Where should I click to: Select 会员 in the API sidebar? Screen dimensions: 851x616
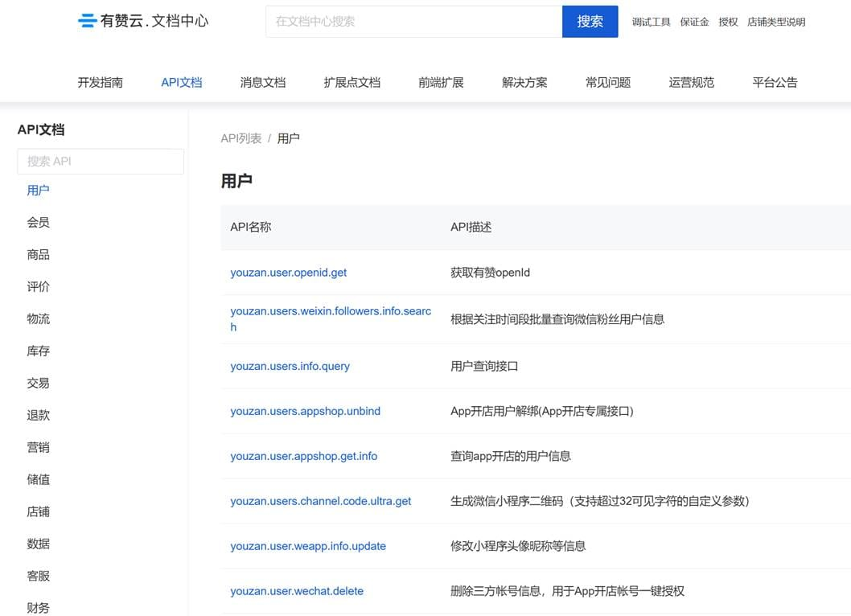(x=38, y=223)
